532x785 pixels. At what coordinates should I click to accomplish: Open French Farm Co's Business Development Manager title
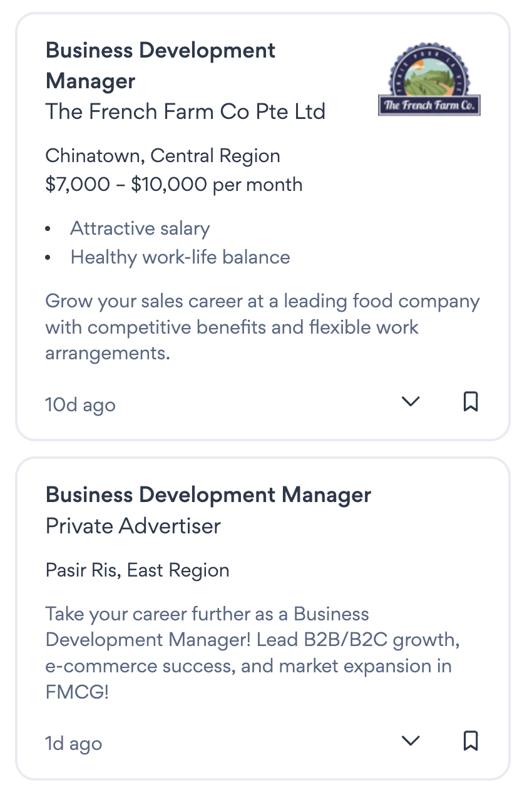[160, 66]
